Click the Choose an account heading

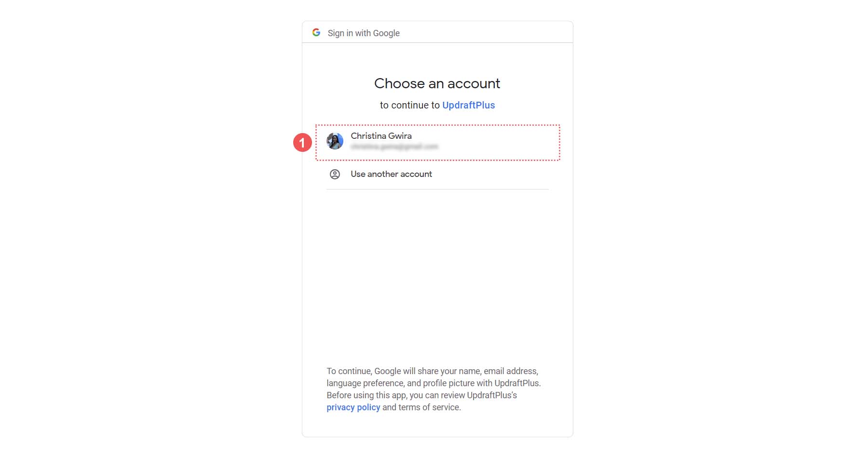coord(437,83)
